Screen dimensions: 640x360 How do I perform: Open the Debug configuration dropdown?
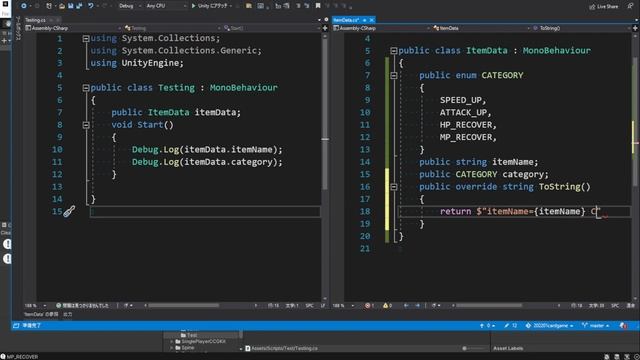pyautogui.click(x=130, y=6)
